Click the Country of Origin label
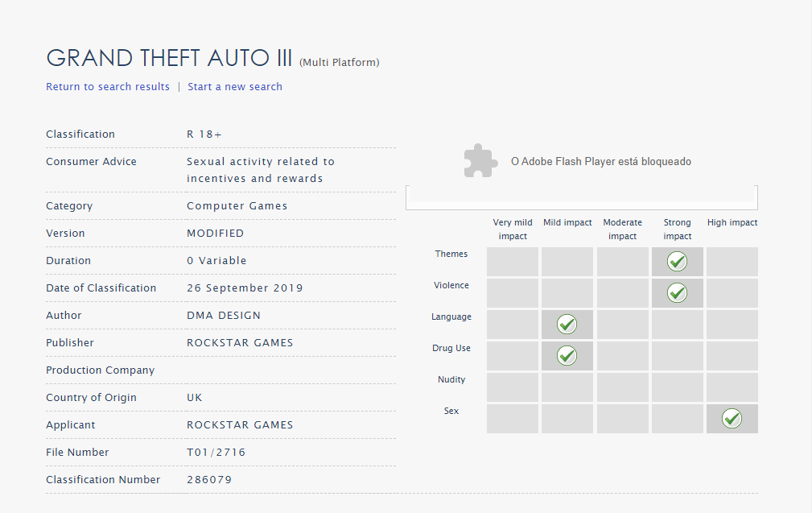Viewport: 812px width, 513px height. point(91,398)
